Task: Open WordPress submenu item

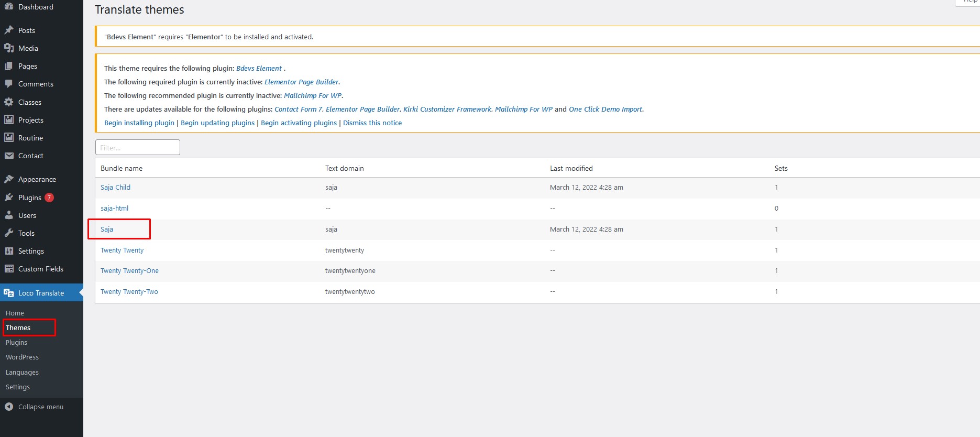Action: pos(22,357)
